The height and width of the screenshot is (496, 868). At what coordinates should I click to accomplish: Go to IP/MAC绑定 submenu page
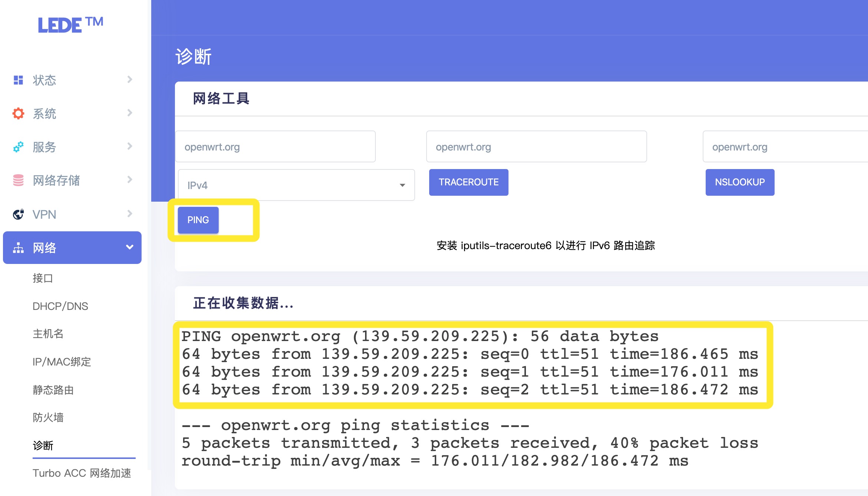[x=62, y=362]
